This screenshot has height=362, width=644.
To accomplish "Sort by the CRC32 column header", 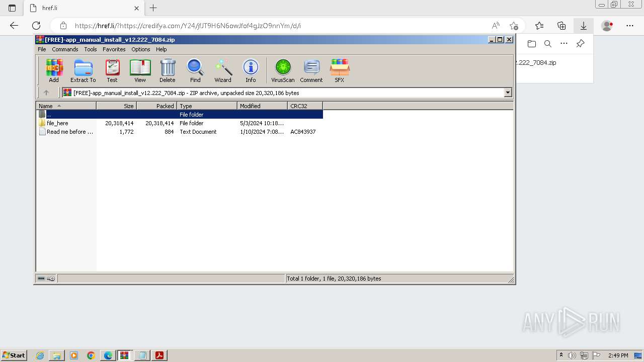I will click(x=305, y=106).
